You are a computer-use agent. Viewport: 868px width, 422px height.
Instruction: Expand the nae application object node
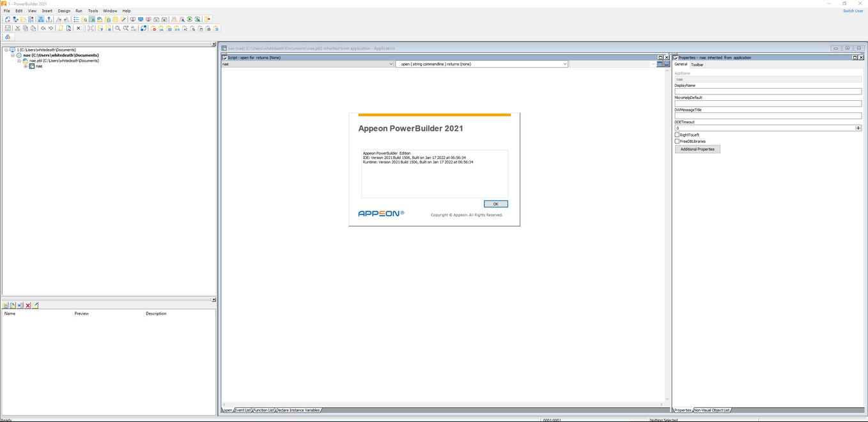pyautogui.click(x=26, y=66)
